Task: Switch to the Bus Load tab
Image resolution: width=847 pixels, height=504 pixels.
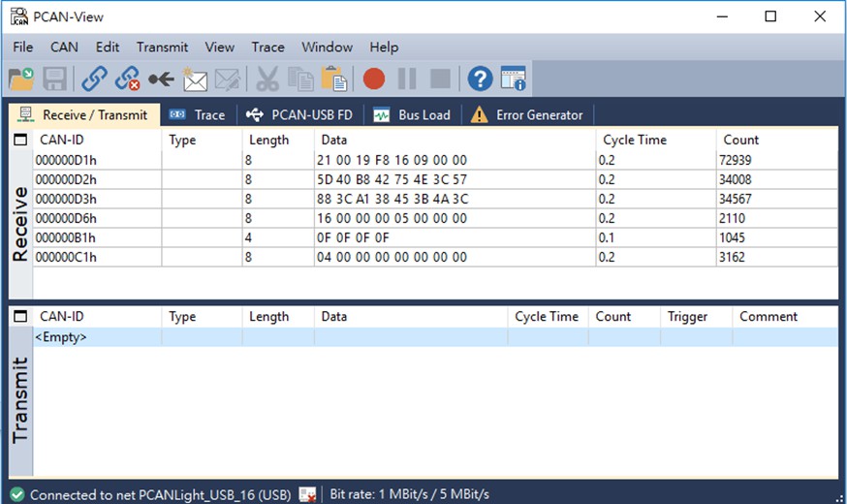Action: coord(412,115)
